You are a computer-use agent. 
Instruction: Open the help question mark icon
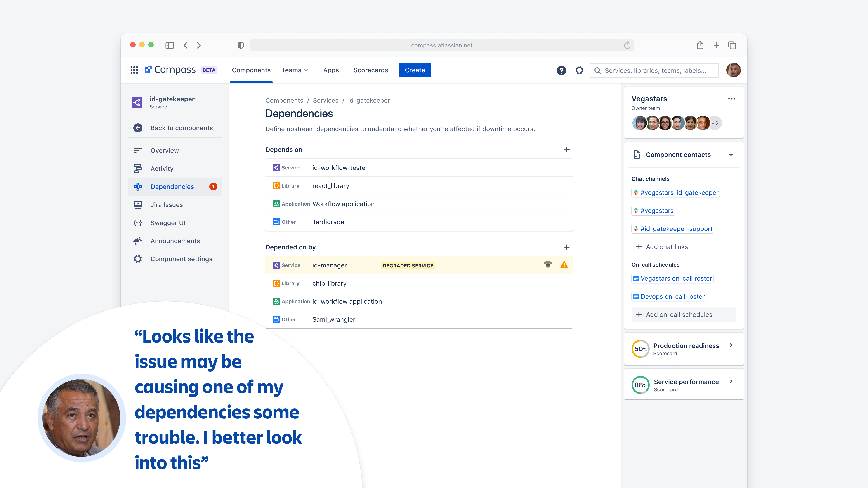tap(561, 70)
